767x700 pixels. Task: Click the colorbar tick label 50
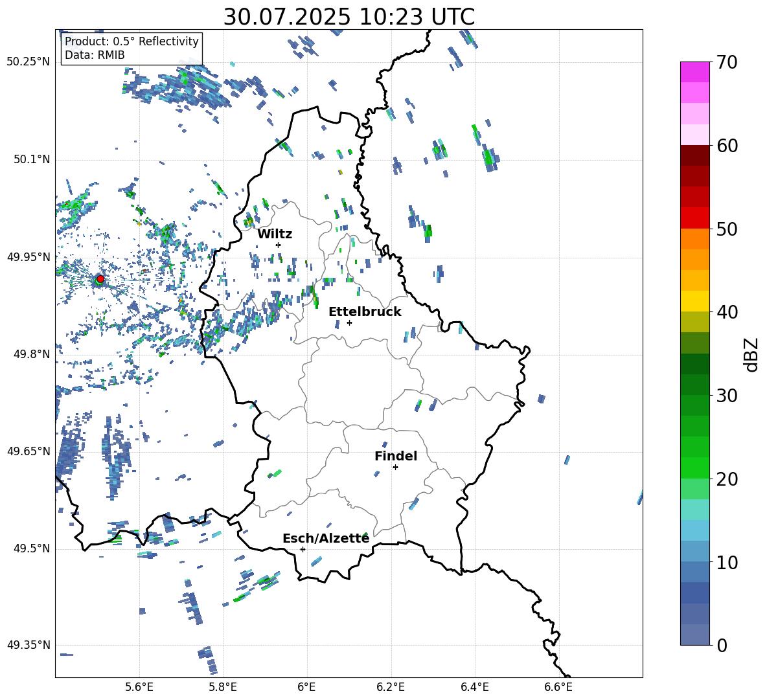click(x=727, y=229)
